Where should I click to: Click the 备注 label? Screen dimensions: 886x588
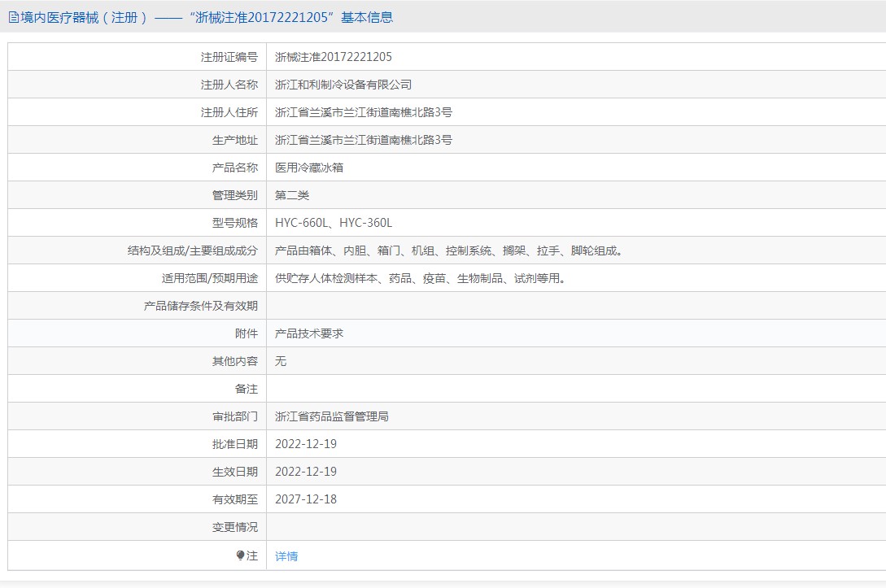coord(247,390)
